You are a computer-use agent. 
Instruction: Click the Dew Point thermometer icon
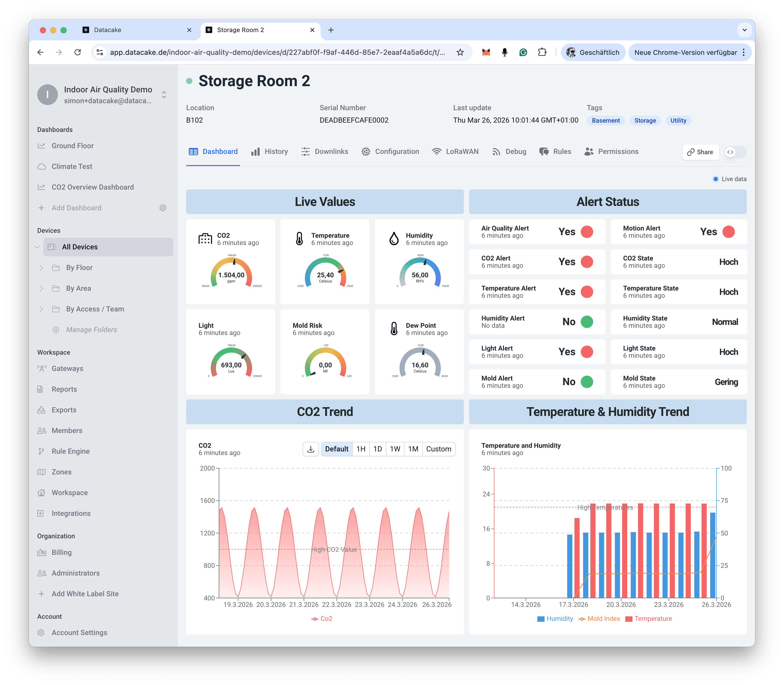point(394,328)
